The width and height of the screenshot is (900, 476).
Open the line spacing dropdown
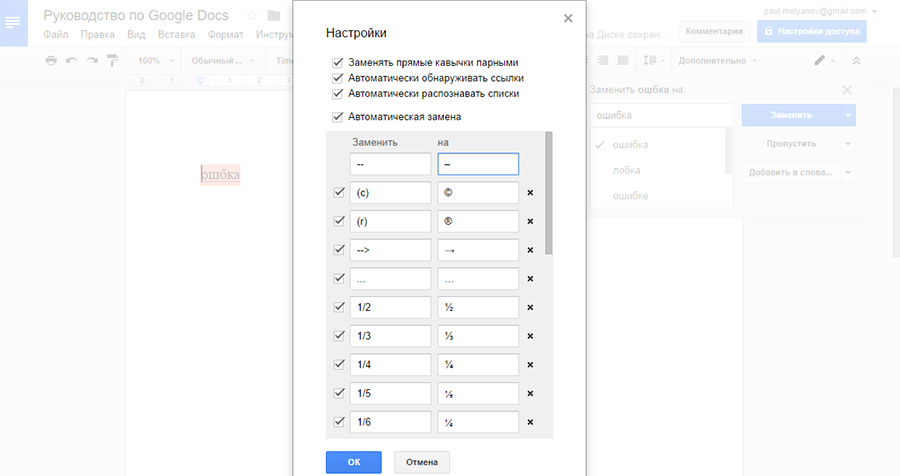click(x=653, y=60)
